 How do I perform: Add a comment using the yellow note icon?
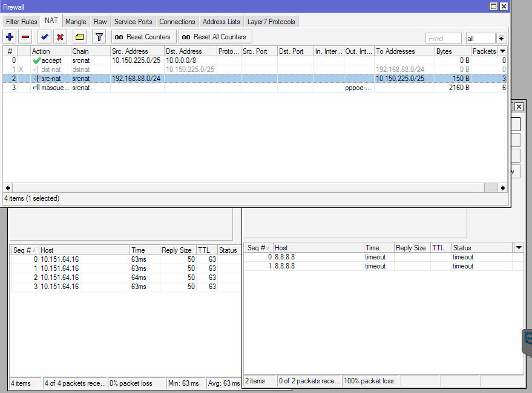pos(80,37)
